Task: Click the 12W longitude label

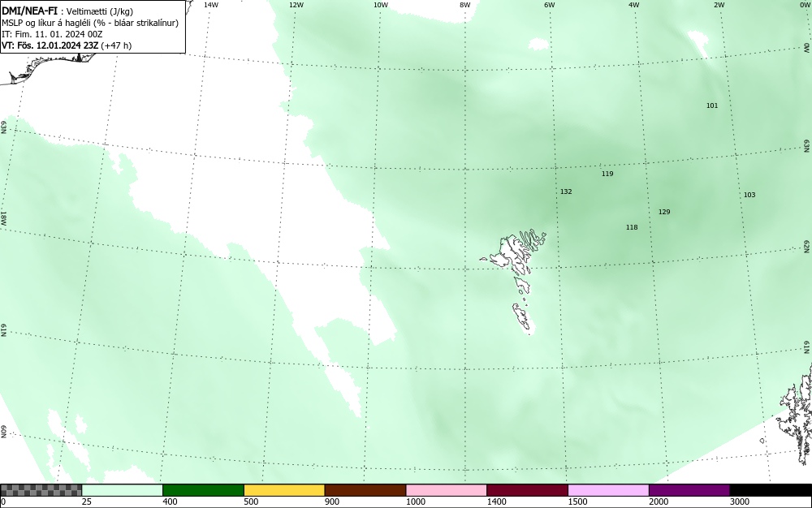Action: tap(296, 5)
